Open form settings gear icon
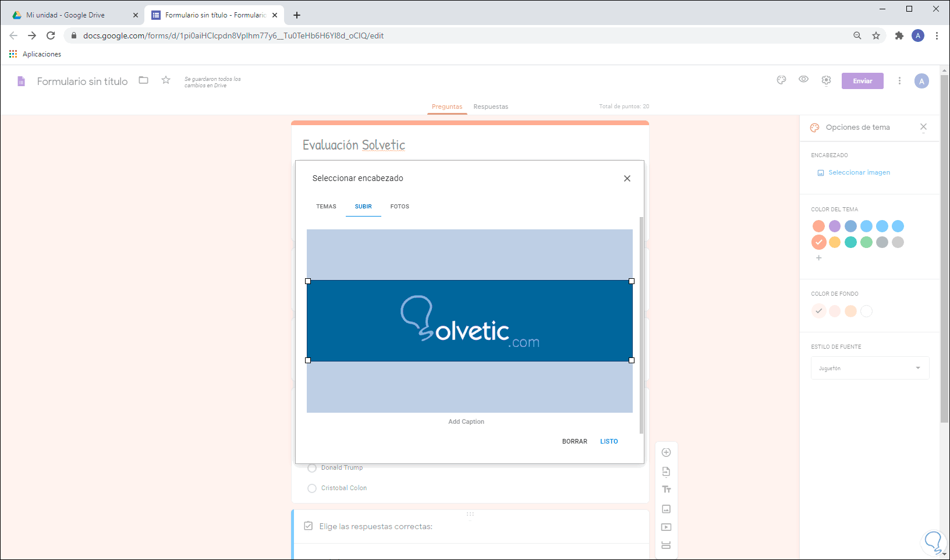Viewport: 950px width, 560px height. (x=826, y=80)
